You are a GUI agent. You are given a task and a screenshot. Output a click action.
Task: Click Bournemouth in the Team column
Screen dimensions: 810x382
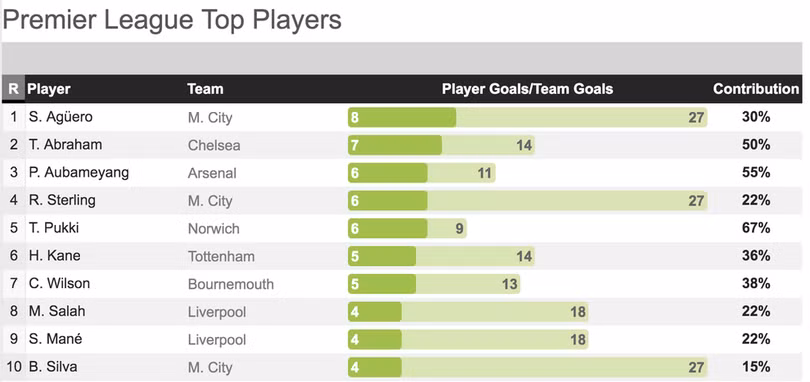pyautogui.click(x=230, y=284)
